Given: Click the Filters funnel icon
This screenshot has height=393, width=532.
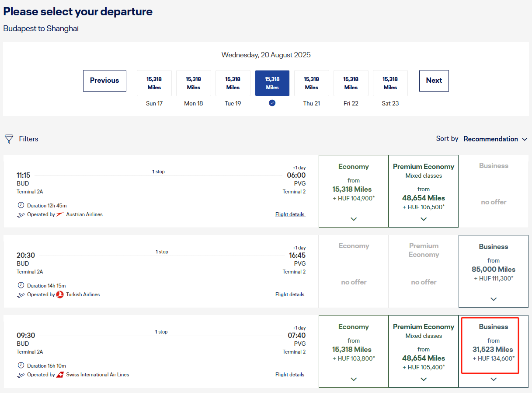Looking at the screenshot, I should [x=9, y=139].
